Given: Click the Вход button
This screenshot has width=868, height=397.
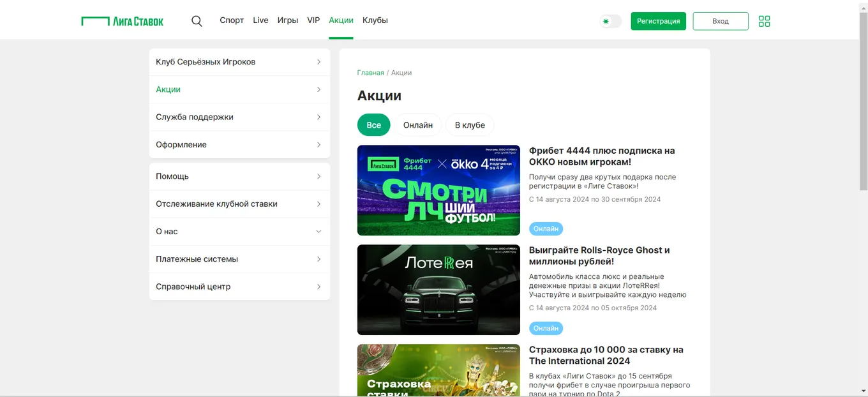Looking at the screenshot, I should pyautogui.click(x=721, y=21).
